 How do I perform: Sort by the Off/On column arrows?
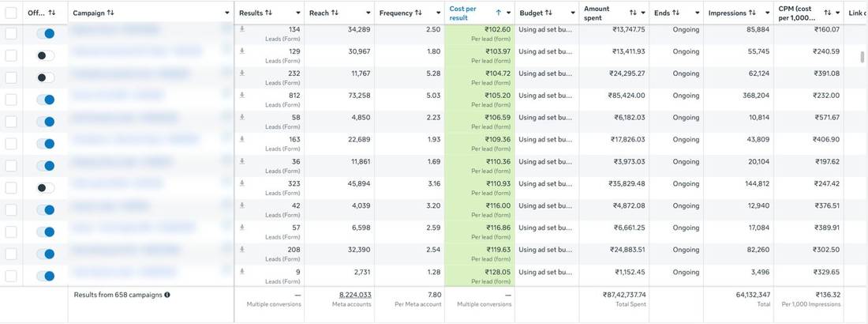click(x=52, y=13)
